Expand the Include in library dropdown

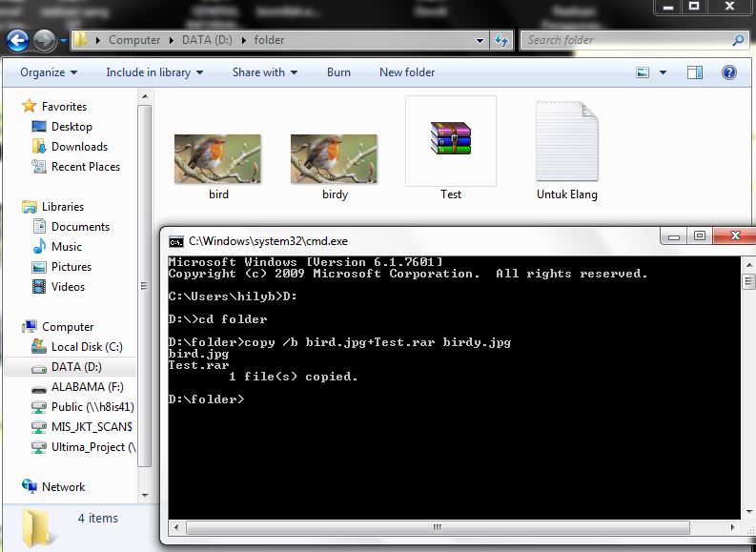tap(154, 72)
